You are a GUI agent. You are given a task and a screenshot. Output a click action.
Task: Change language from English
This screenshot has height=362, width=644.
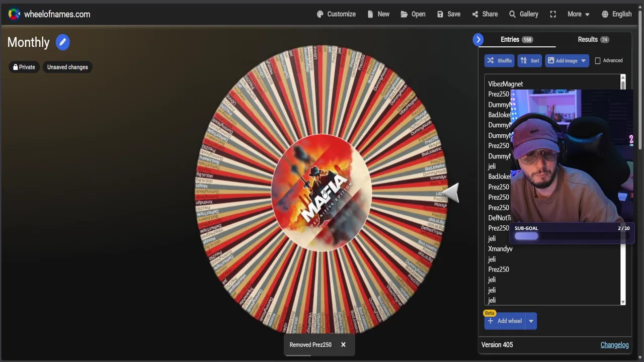pyautogui.click(x=616, y=14)
